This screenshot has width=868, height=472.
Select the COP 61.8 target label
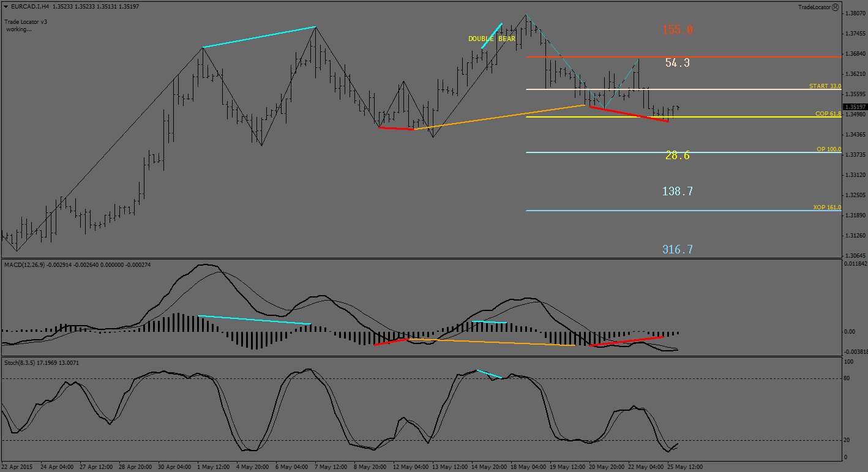[828, 114]
